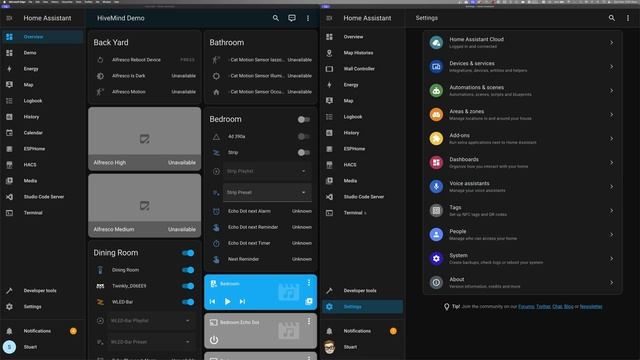Play media on the Bedroom player

click(227, 302)
